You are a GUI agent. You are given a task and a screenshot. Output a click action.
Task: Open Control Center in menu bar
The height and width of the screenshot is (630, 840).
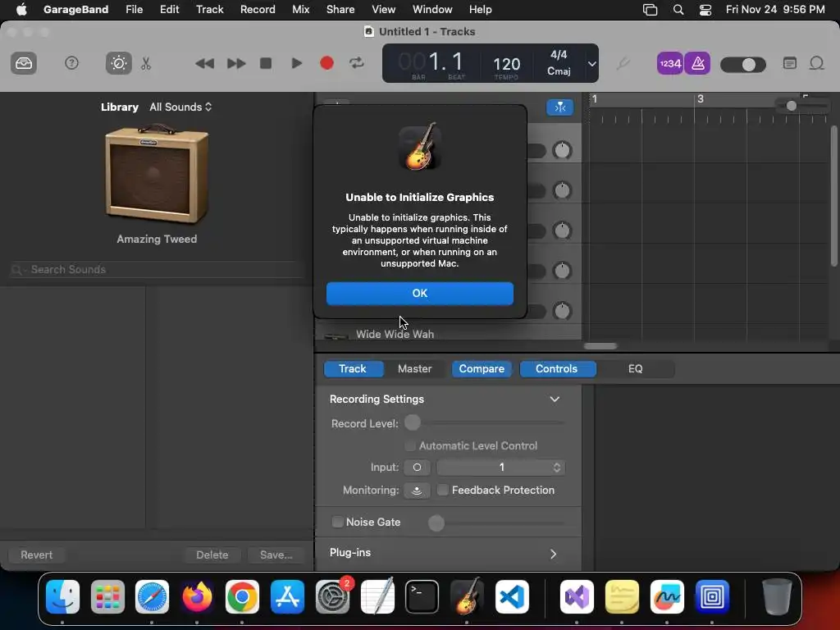(705, 10)
